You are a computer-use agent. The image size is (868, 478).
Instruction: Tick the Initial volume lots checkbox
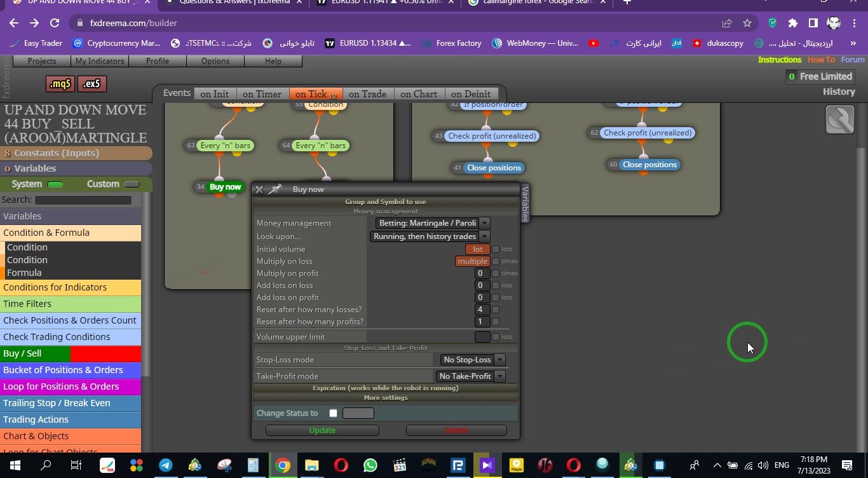(496, 249)
